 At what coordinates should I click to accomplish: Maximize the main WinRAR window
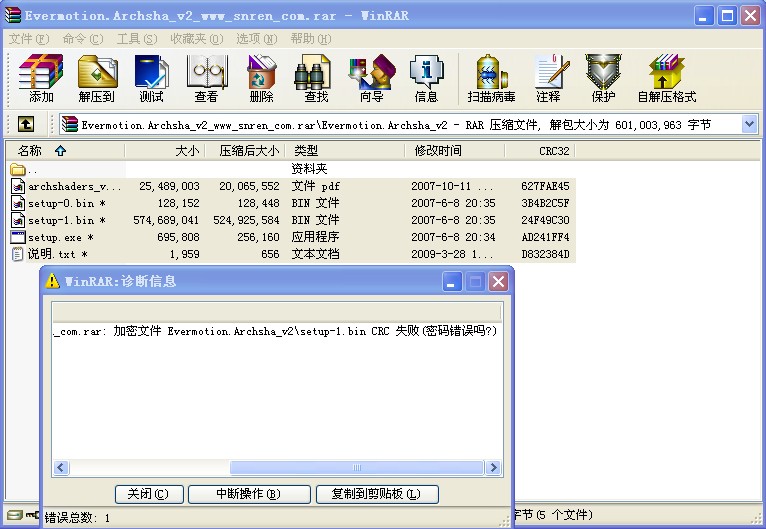point(727,16)
